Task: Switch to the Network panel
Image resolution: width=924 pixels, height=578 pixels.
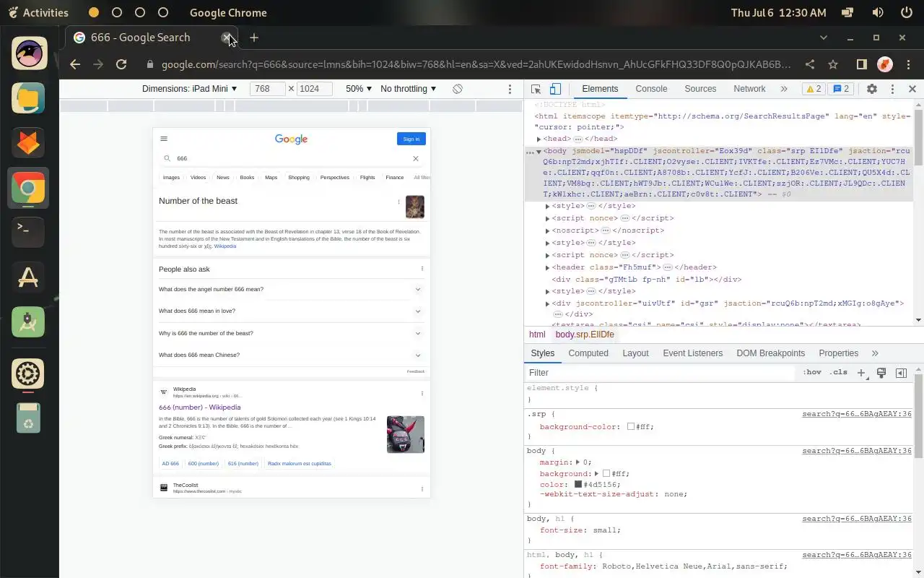Action: (749, 89)
